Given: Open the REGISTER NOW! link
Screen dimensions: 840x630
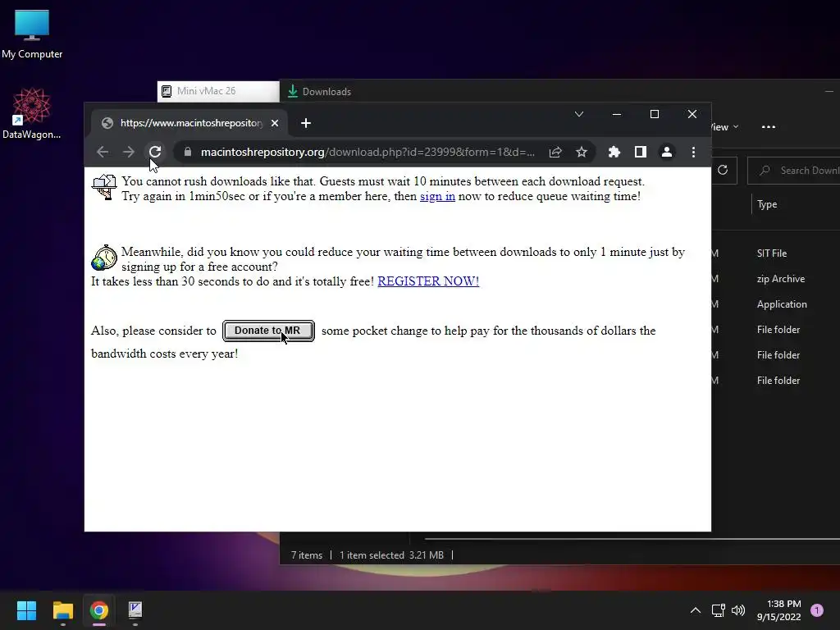Looking at the screenshot, I should point(428,281).
